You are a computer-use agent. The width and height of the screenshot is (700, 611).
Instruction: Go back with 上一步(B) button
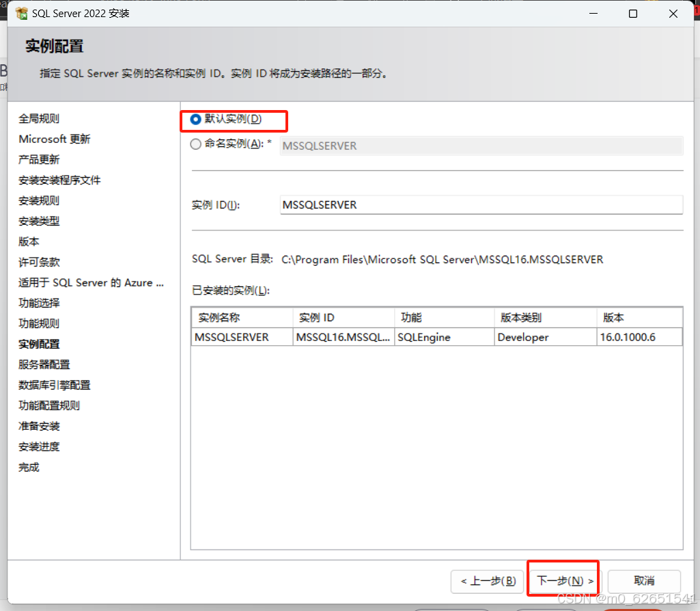tap(488, 581)
